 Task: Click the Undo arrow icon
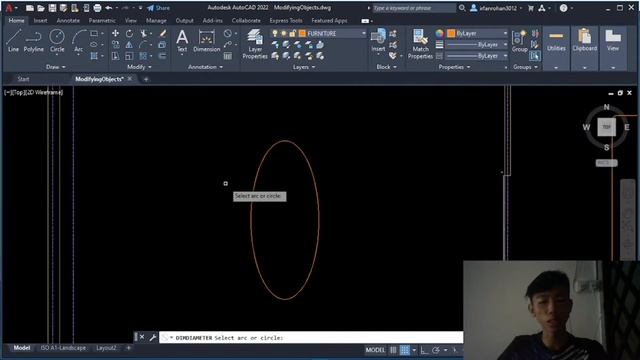(x=109, y=8)
